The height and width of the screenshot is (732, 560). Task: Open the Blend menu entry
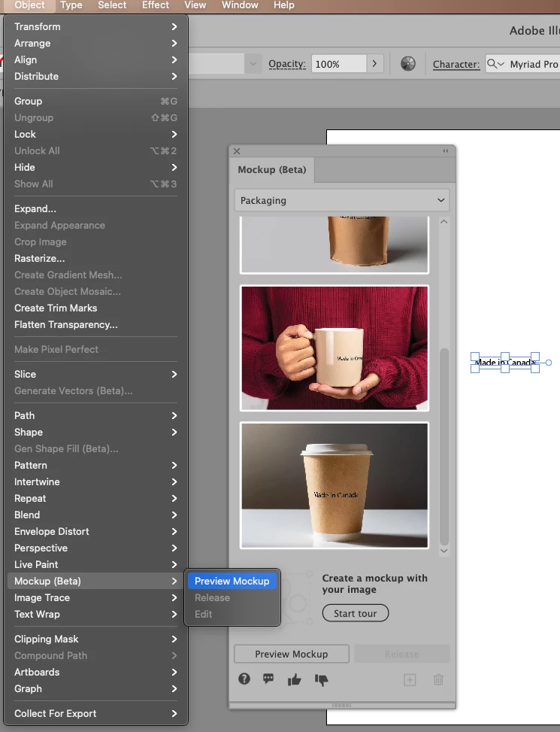[x=95, y=515]
